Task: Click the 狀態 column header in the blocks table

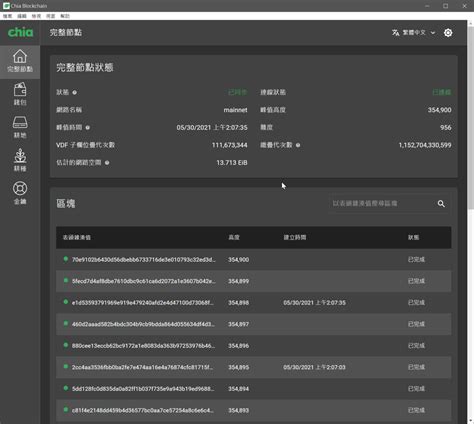Action: click(x=413, y=237)
